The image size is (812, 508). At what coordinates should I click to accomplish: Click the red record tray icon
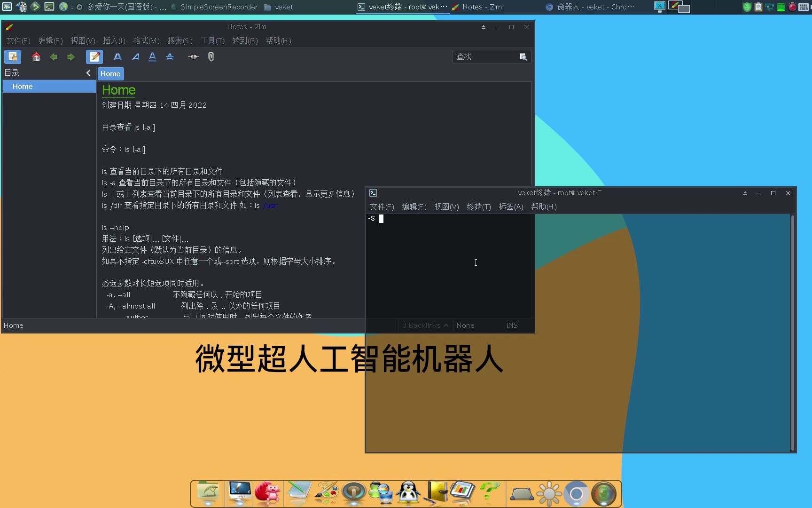tap(792, 7)
